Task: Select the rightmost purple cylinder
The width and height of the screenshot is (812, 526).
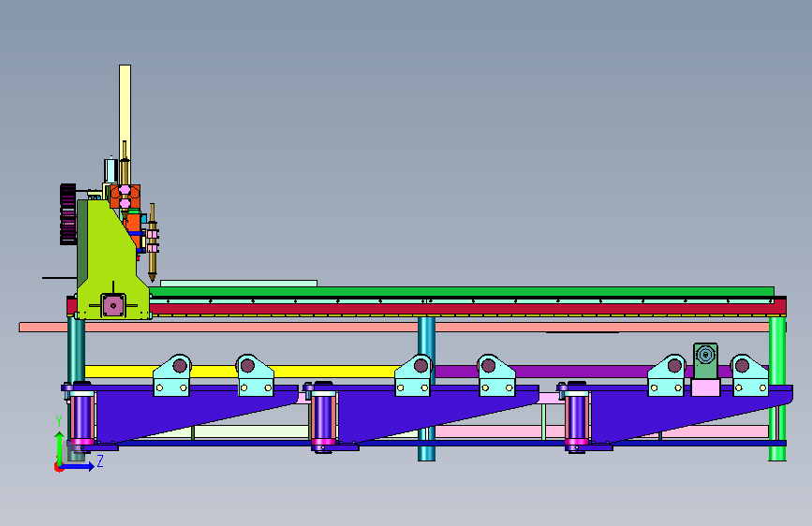Action: (576, 417)
